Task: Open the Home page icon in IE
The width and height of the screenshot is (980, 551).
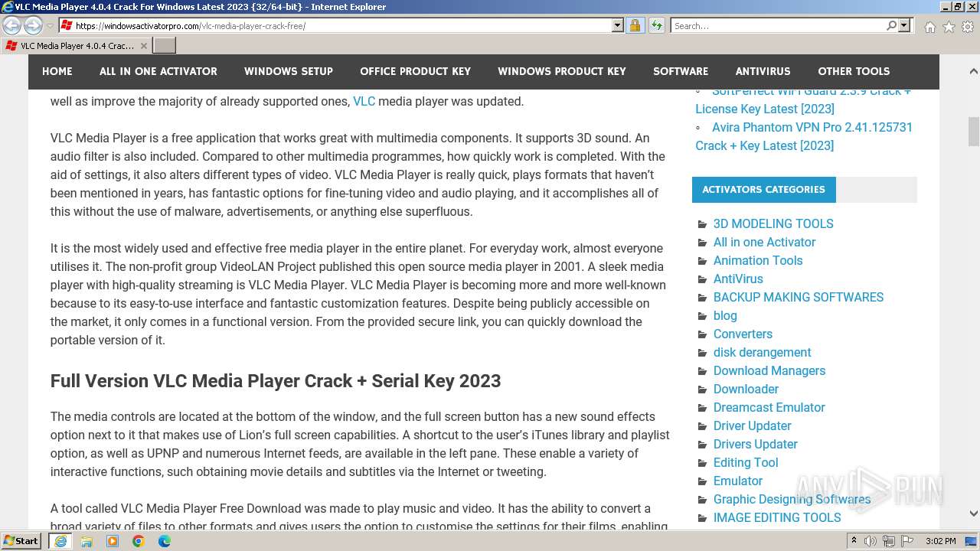Action: [x=929, y=27]
